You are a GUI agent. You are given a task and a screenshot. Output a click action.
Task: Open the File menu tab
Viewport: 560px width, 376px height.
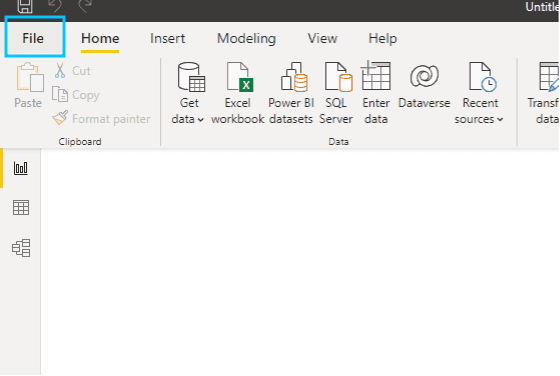(35, 37)
